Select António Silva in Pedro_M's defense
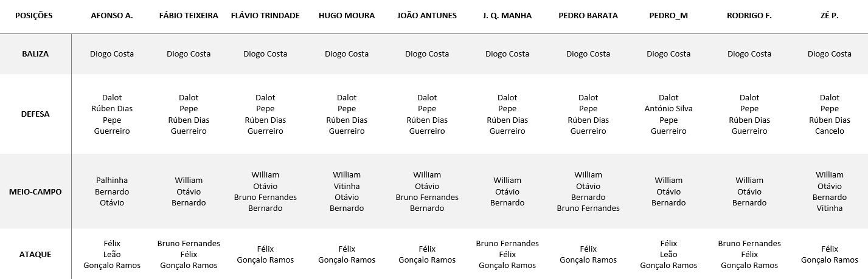Screen dimensions: 868x279 [x=668, y=109]
